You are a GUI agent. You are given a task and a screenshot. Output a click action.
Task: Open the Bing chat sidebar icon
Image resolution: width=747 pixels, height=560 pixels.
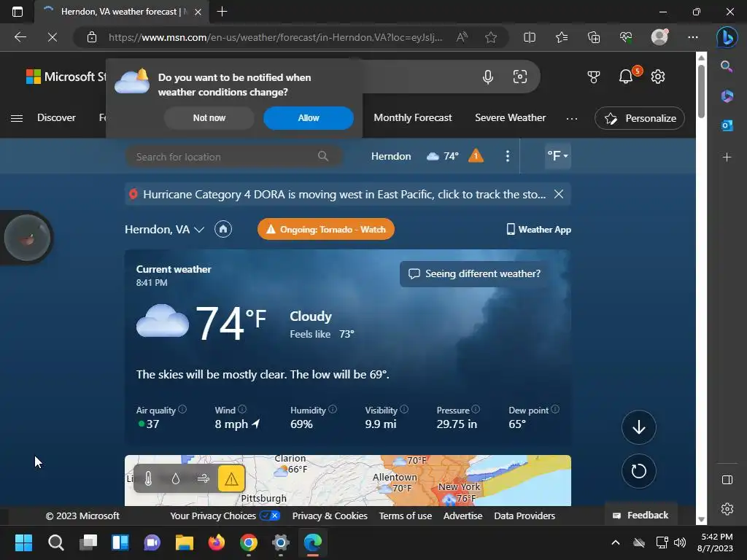coord(727,37)
